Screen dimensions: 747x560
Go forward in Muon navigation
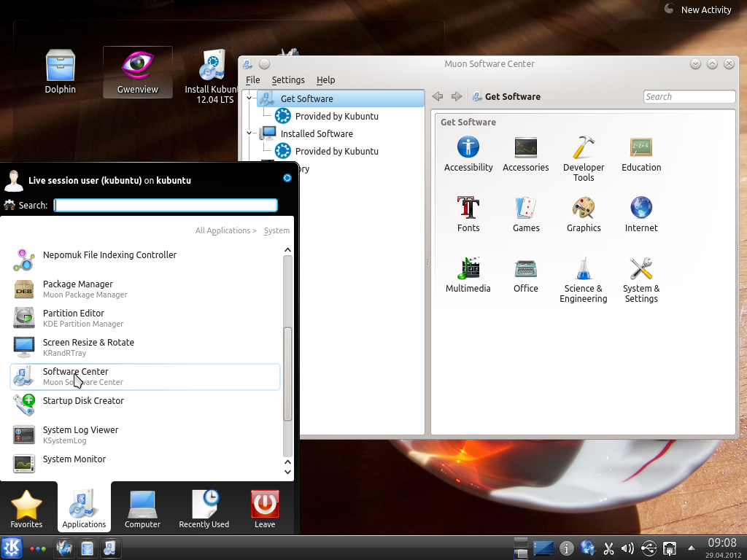tap(457, 97)
